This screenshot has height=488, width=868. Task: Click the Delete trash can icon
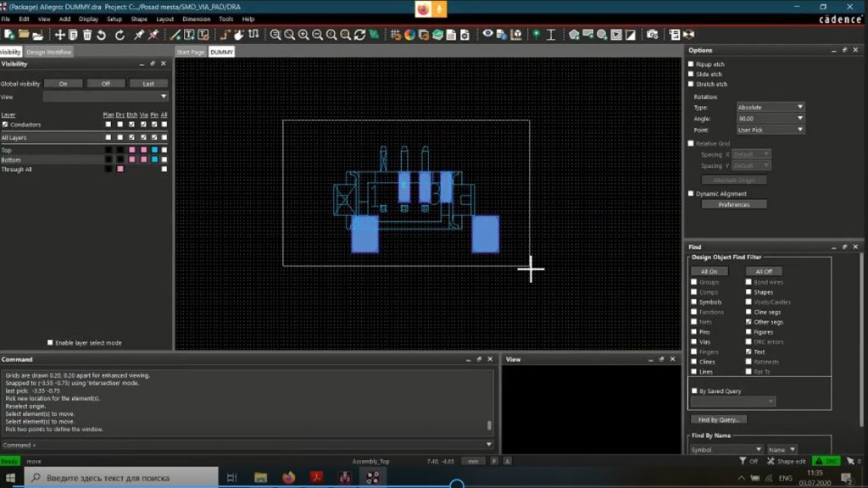click(x=88, y=36)
